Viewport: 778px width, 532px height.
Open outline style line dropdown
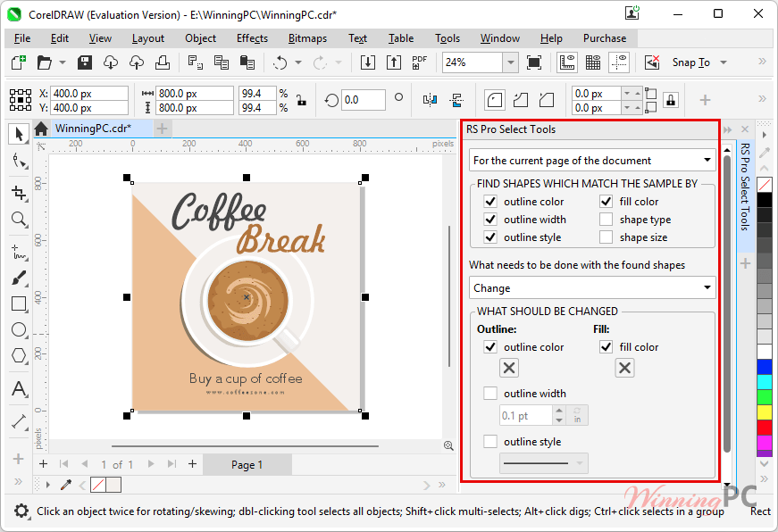[544, 463]
